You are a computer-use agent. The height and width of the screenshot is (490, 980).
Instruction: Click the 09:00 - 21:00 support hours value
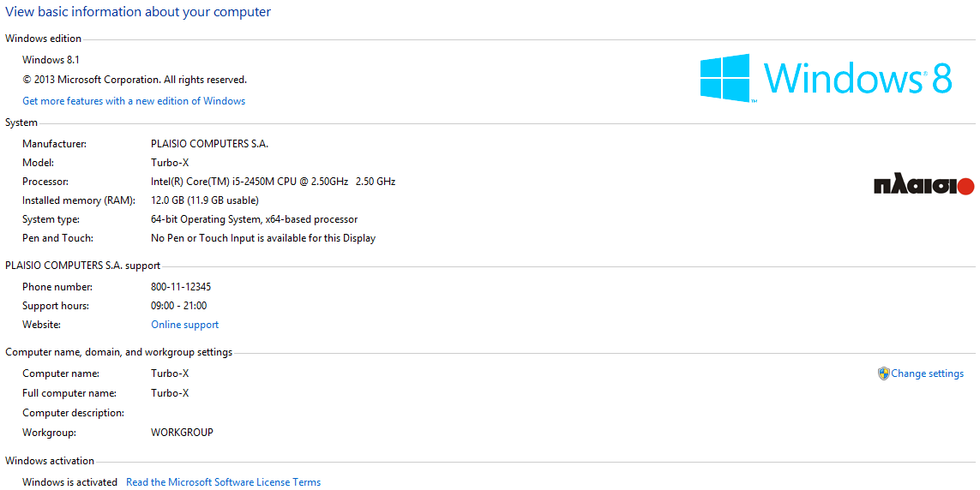click(x=178, y=306)
